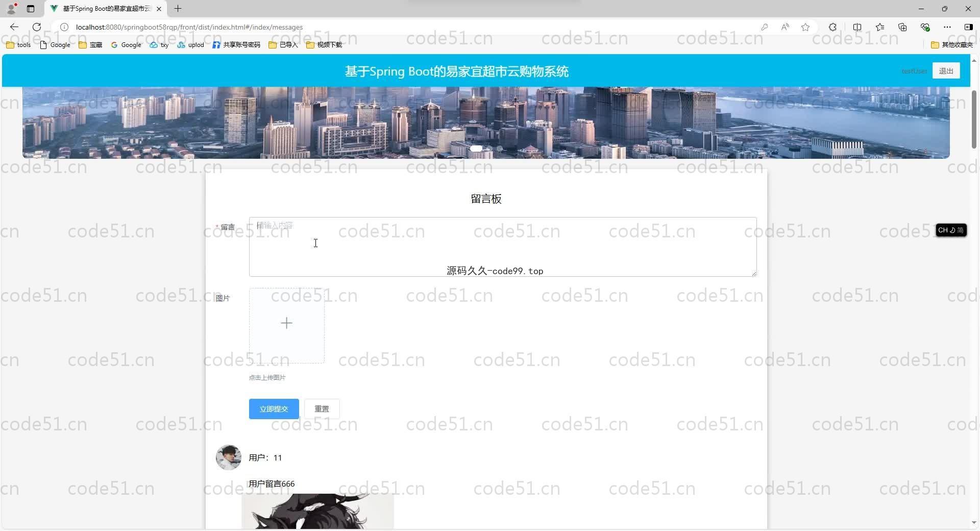Open a new tab with the plus icon
980x531 pixels.
tap(178, 9)
